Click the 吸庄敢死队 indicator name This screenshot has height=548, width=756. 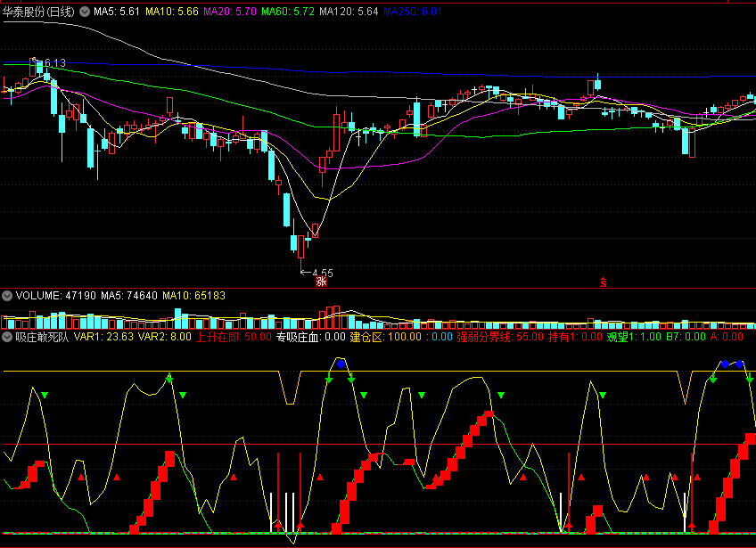pos(42,337)
